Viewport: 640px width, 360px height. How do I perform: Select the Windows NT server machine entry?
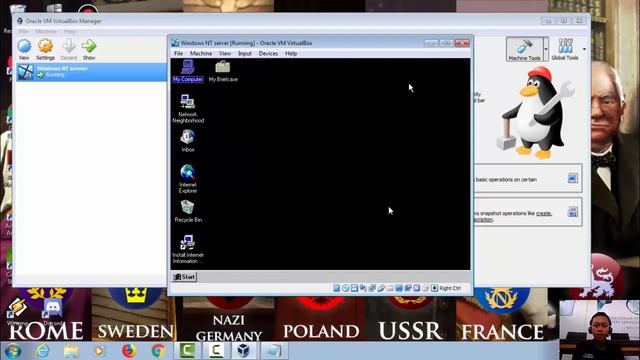coord(91,72)
